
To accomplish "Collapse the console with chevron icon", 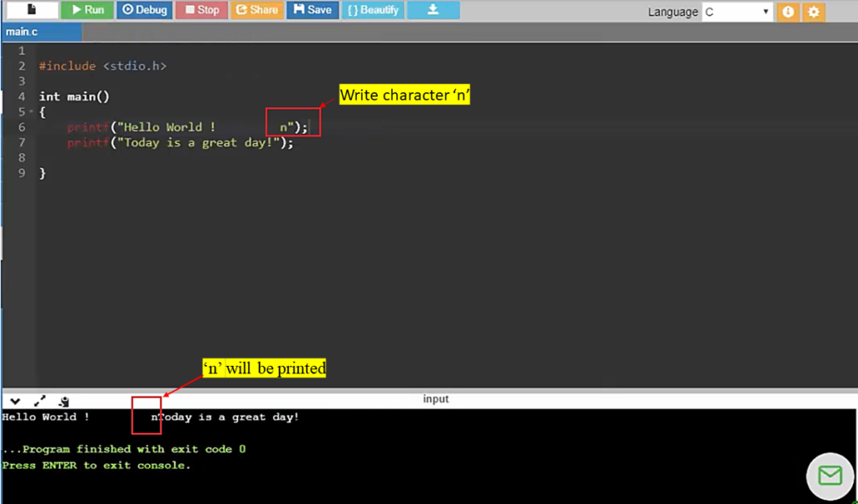I will click(x=15, y=402).
